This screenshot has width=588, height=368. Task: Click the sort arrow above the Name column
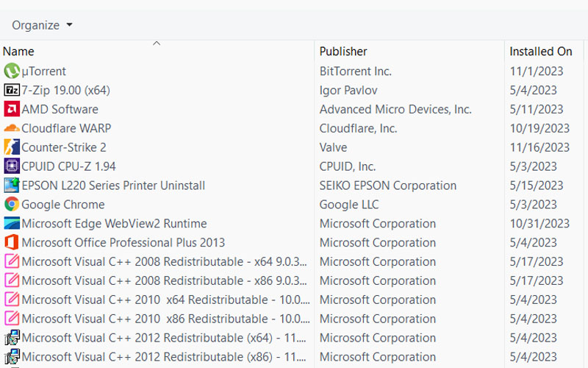point(157,43)
